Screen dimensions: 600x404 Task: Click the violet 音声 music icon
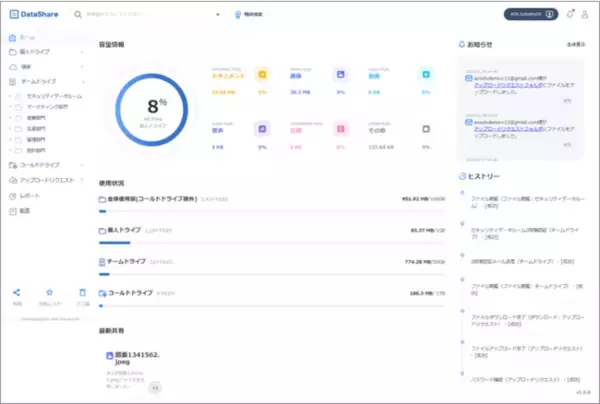(262, 129)
